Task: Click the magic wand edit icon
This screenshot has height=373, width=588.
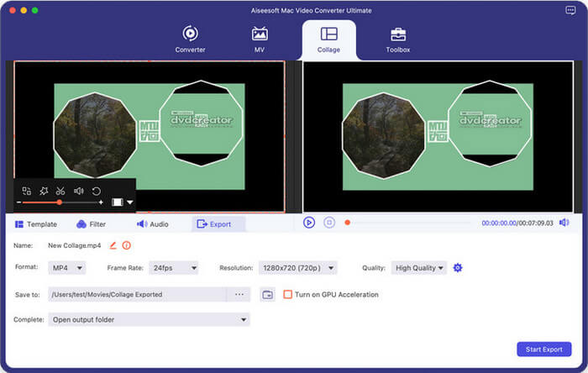Action: [x=44, y=192]
